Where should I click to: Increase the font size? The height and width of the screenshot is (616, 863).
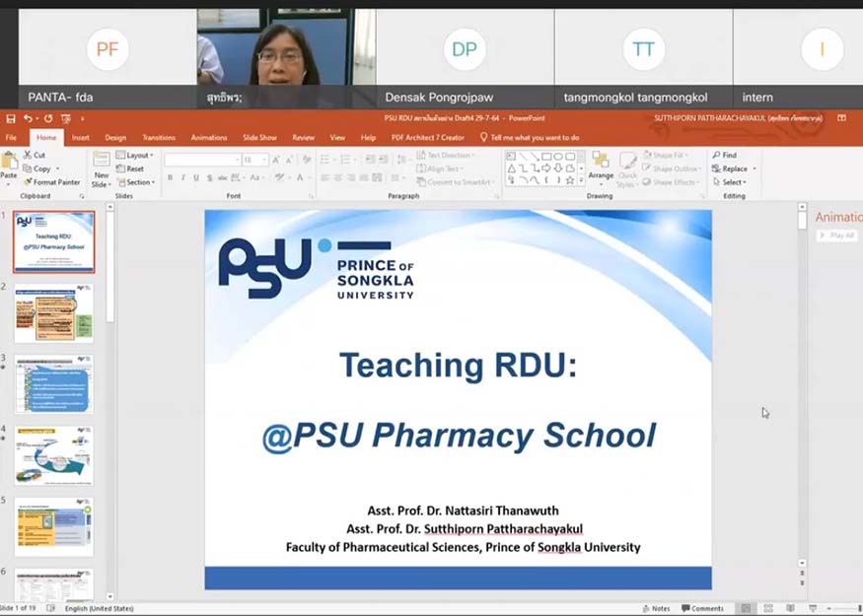click(x=276, y=160)
